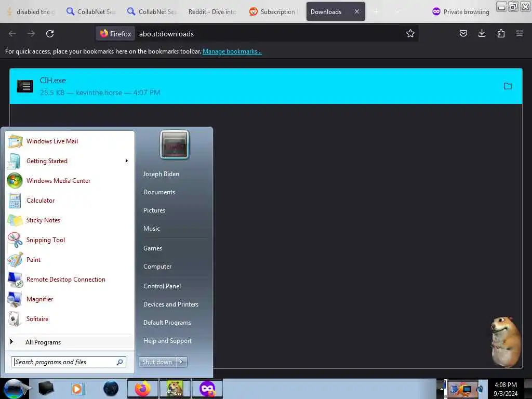Launch Magnifier
Image resolution: width=532 pixels, height=399 pixels.
pos(70,299)
